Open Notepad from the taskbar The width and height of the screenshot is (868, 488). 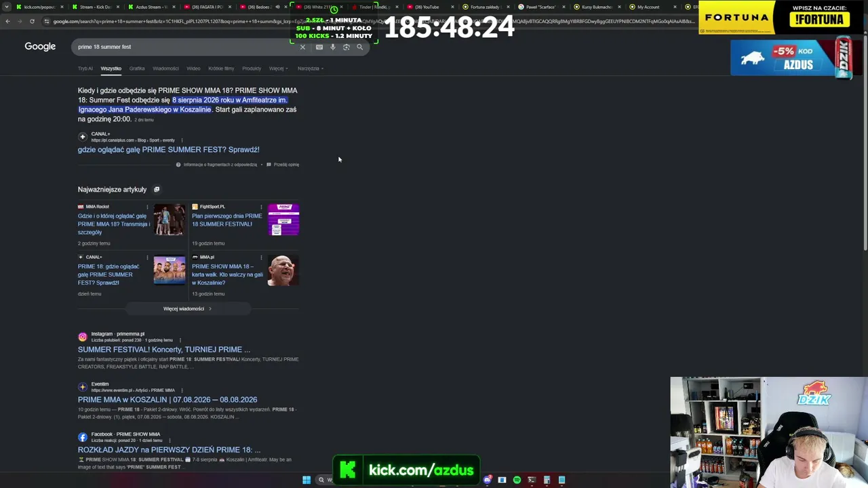(x=561, y=480)
